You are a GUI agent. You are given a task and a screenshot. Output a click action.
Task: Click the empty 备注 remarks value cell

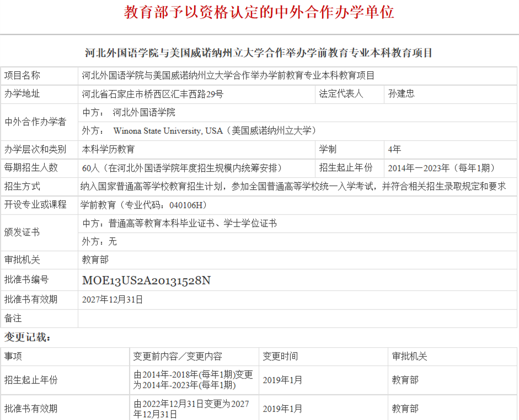(x=298, y=318)
